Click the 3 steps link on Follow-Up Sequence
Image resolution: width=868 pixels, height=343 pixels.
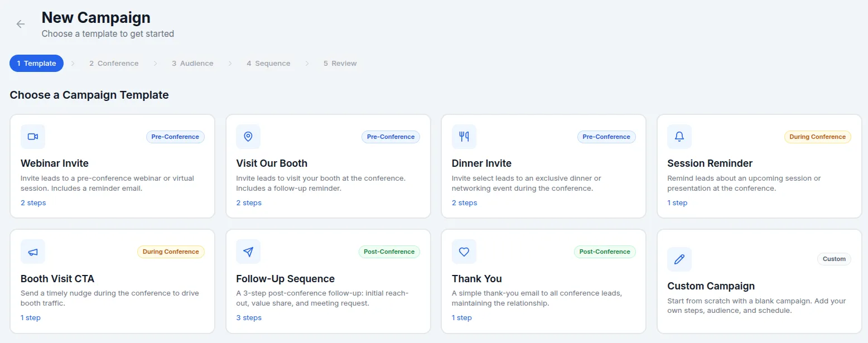pyautogui.click(x=249, y=318)
